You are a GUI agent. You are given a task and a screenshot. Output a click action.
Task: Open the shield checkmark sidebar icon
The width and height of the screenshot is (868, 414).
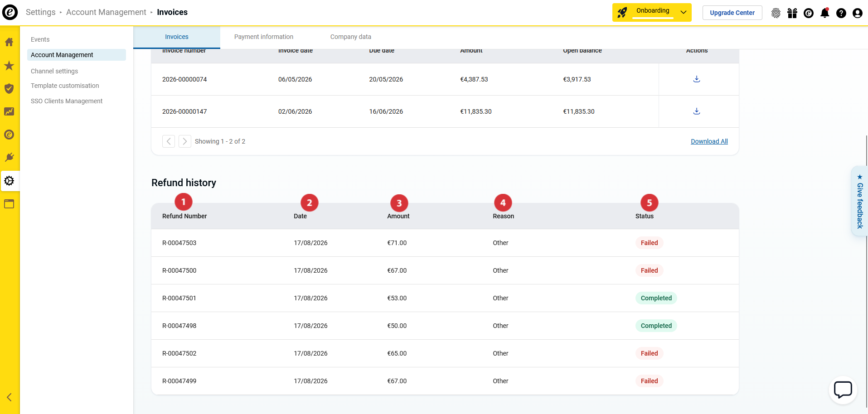[9, 88]
